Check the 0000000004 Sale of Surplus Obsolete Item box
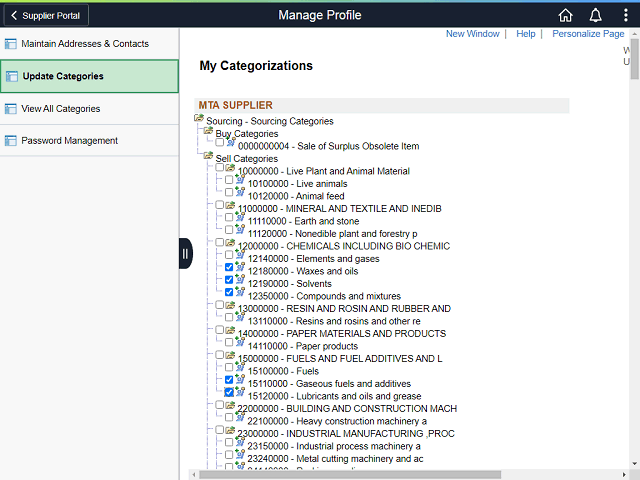 [220, 142]
